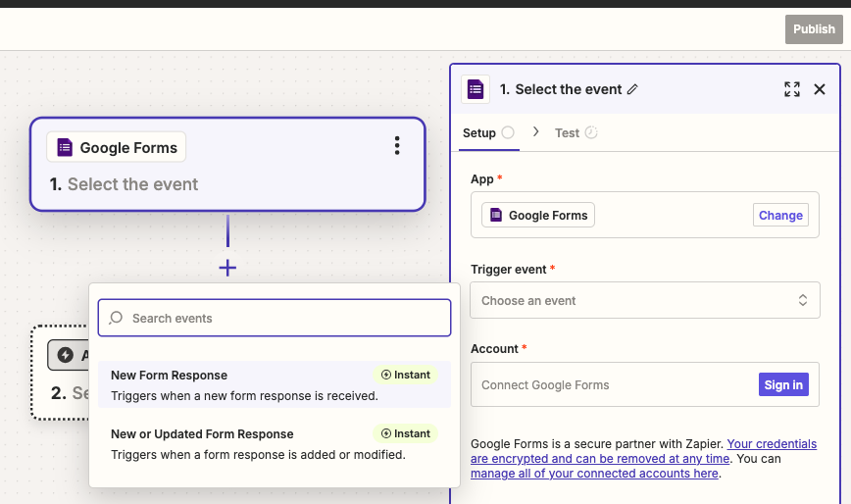Select the New or Updated Form Response event
This screenshot has width=851, height=504.
pyautogui.click(x=275, y=444)
